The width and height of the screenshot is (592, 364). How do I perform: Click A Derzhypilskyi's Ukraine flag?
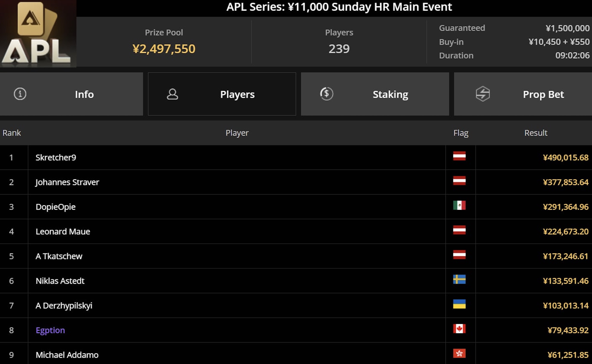(459, 304)
